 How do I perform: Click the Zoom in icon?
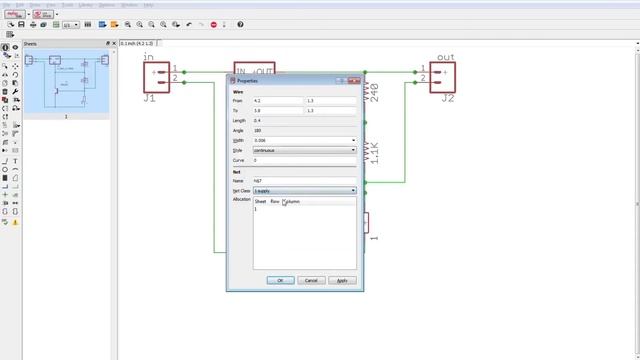point(140,24)
